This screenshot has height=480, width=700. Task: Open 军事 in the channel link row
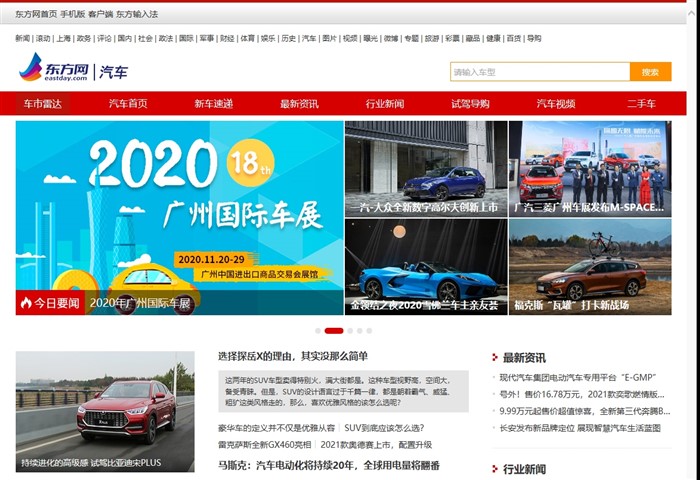point(207,38)
